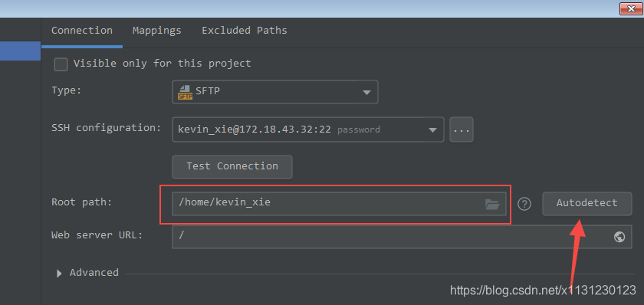
Task: Open SSH configurations with the ellipsis button
Action: click(462, 130)
